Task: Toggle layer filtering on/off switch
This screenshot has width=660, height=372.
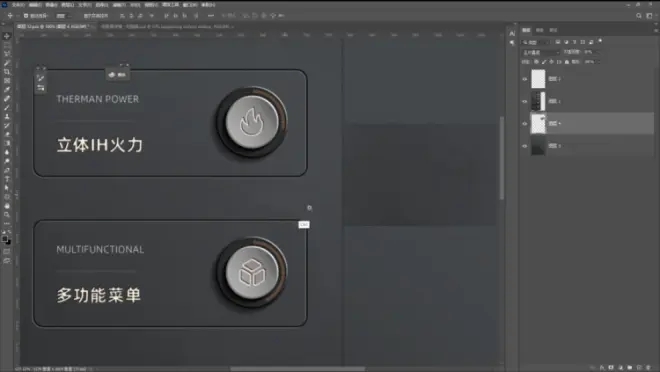Action: 600,41
